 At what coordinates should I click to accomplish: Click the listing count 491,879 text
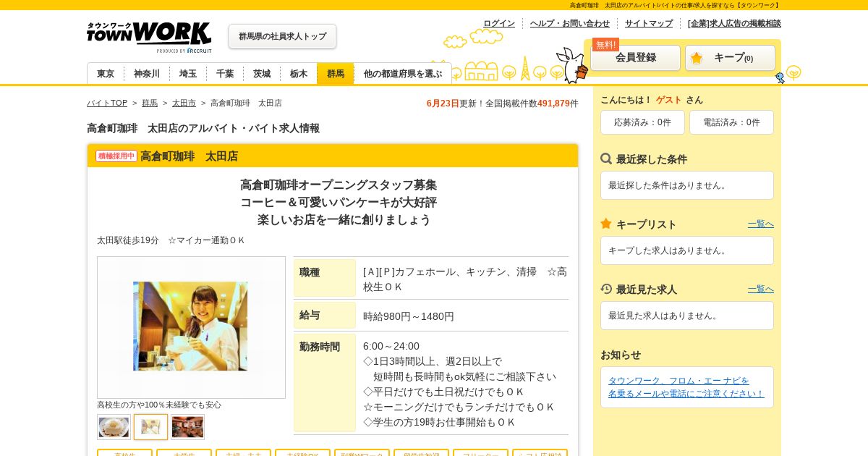point(553,104)
